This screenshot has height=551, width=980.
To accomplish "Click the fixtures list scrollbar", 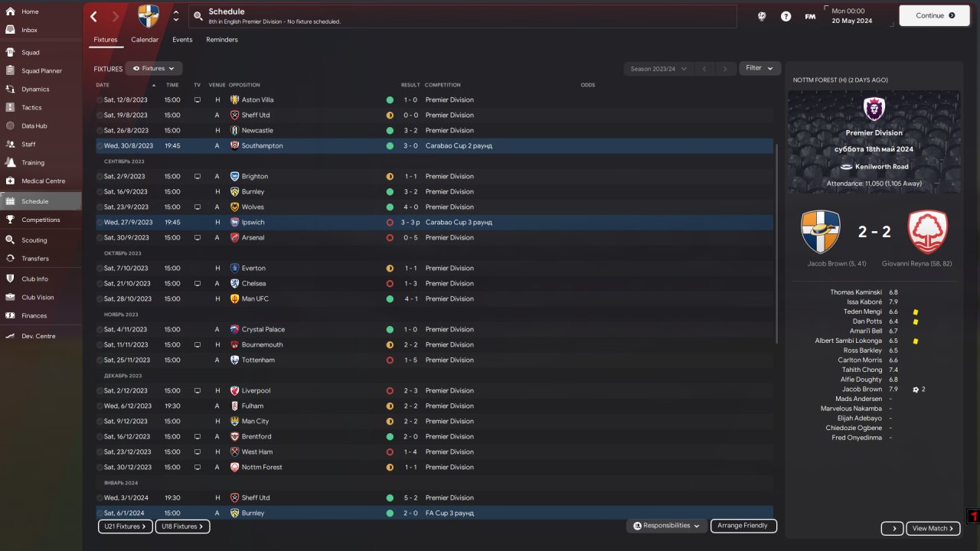I will [x=776, y=243].
